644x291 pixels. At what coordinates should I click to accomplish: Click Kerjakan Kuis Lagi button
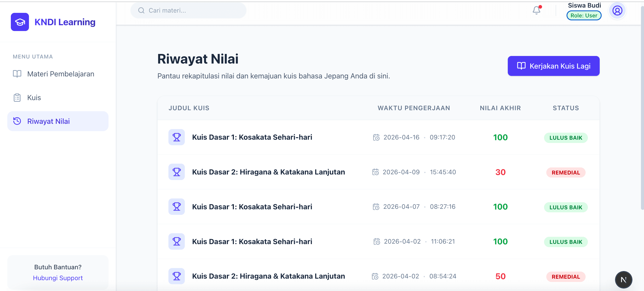[x=554, y=66]
